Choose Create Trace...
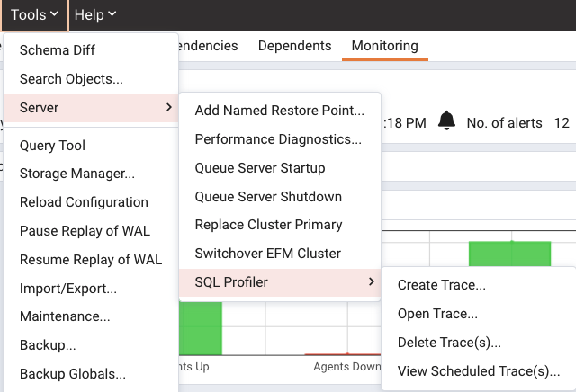The height and width of the screenshot is (392, 576). (x=479, y=285)
